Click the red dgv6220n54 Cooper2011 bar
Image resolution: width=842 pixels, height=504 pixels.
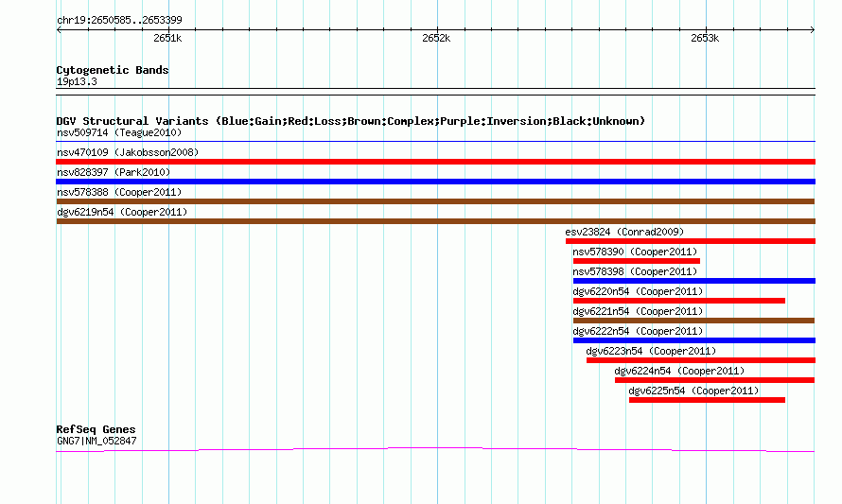679,301
